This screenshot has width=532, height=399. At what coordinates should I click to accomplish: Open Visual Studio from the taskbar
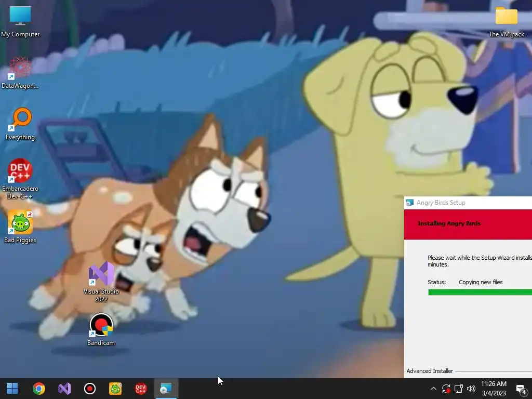[64, 389]
